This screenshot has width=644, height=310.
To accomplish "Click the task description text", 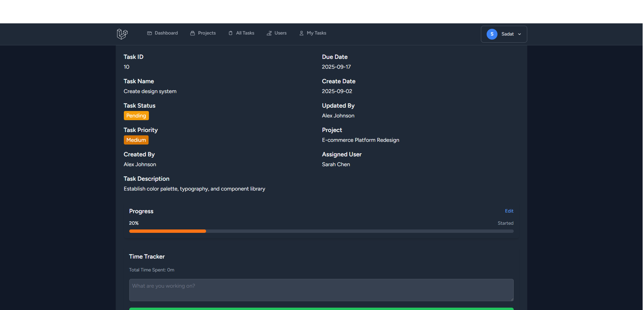I will coord(195,189).
